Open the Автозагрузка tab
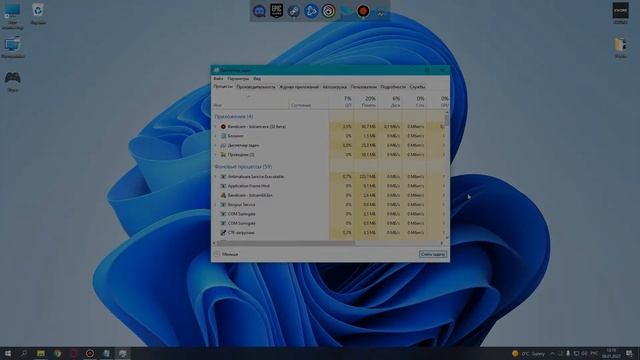Viewport: 640px width, 360px height. (334, 87)
